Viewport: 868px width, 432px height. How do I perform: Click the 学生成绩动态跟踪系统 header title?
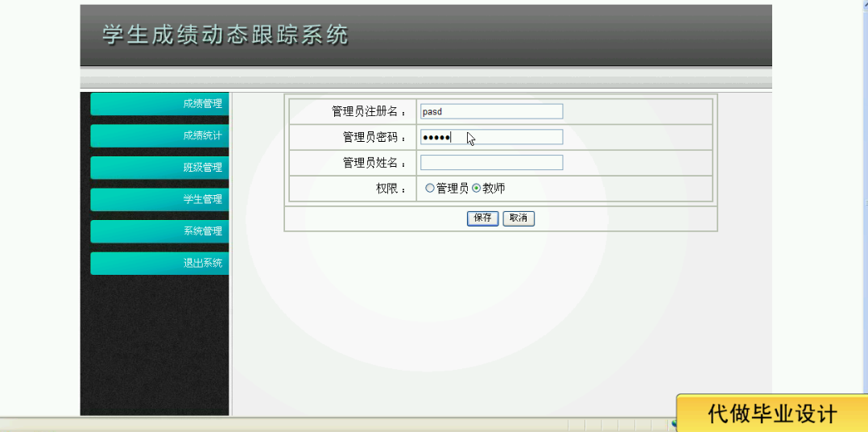(225, 35)
